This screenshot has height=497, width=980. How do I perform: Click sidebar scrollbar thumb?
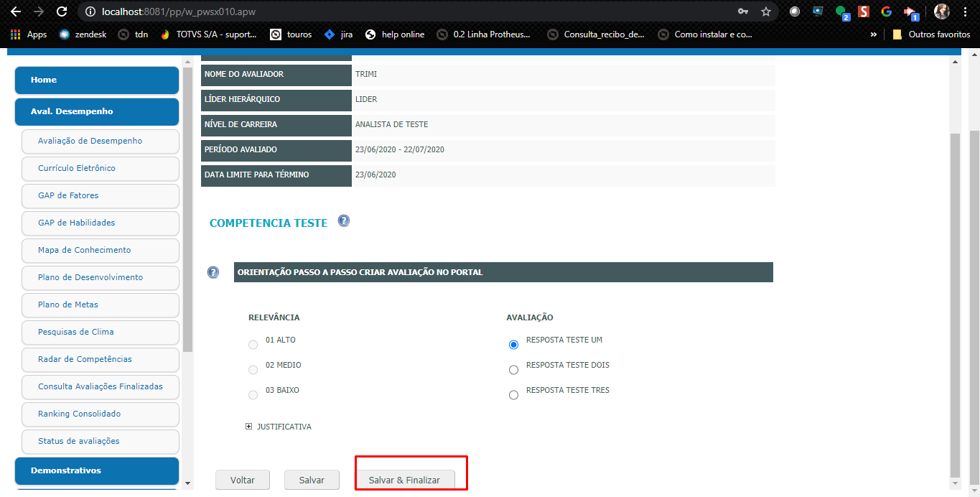[187, 208]
